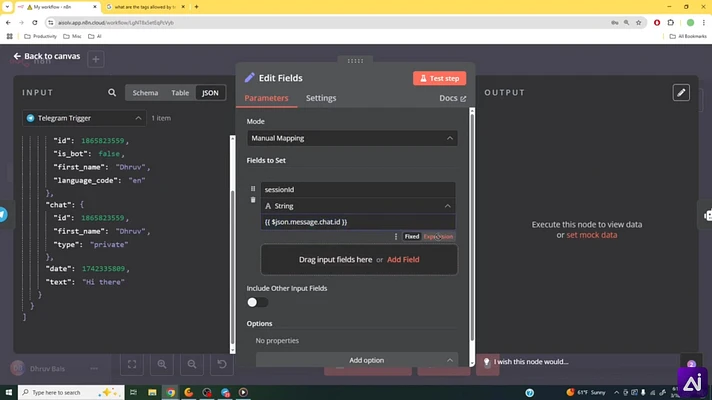Click the lightbulb I wish this node would icon
The image size is (712, 400).
(x=486, y=362)
